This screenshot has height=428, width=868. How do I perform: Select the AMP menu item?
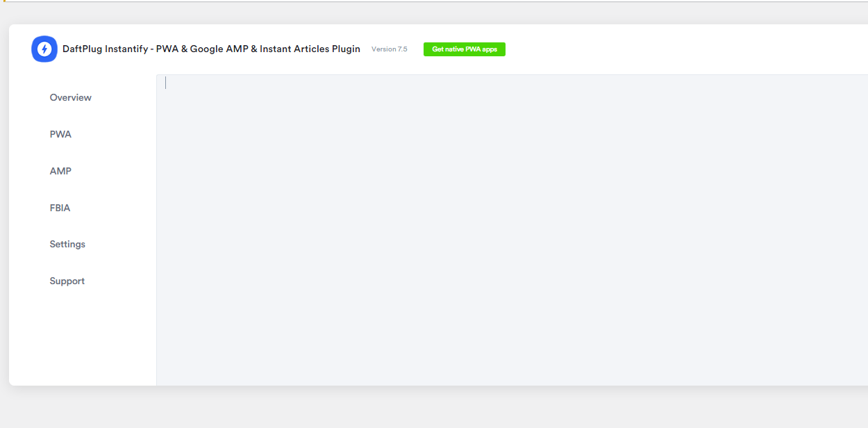click(60, 172)
